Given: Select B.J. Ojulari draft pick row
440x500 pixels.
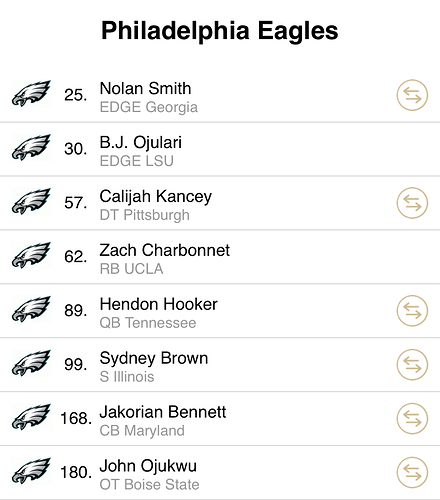Looking at the screenshot, I should (220, 149).
